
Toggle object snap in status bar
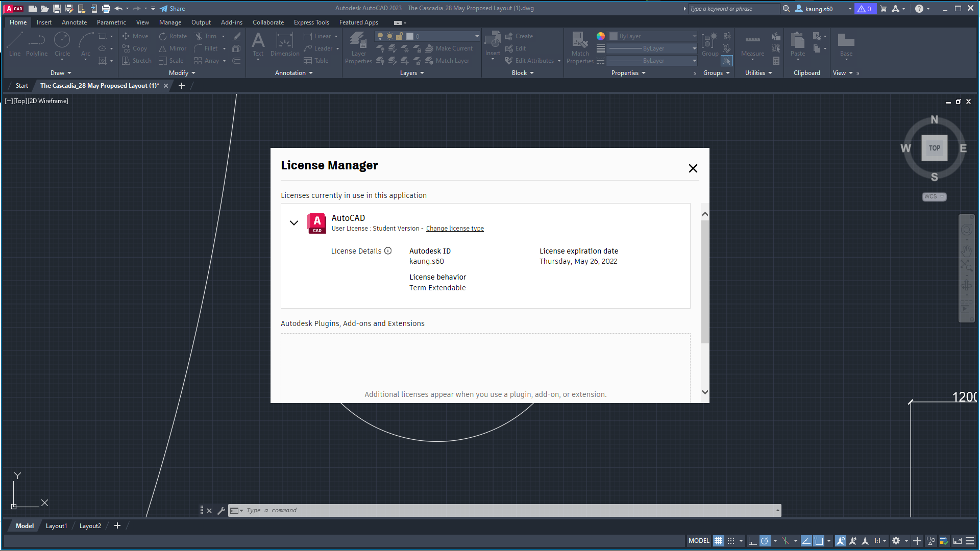coord(819,541)
